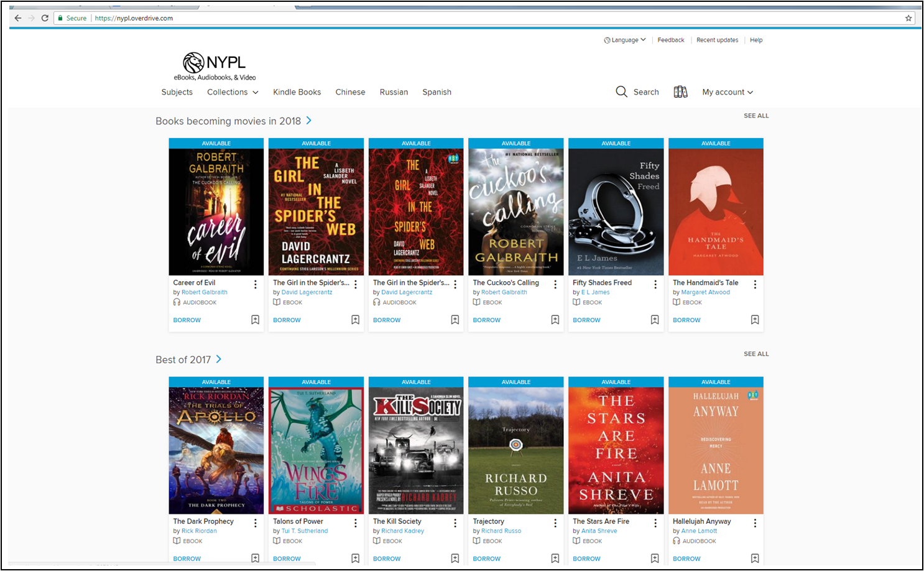Click the NYPL lion logo
Image resolution: width=924 pixels, height=571 pixels.
pyautogui.click(x=193, y=63)
